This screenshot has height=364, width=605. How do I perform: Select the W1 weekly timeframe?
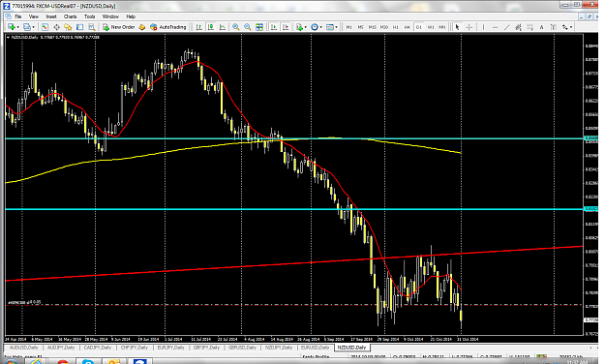click(431, 27)
